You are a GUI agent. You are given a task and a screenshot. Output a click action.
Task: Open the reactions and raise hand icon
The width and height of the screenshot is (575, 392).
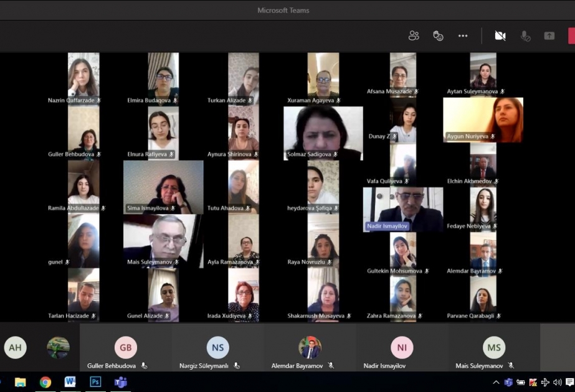438,35
